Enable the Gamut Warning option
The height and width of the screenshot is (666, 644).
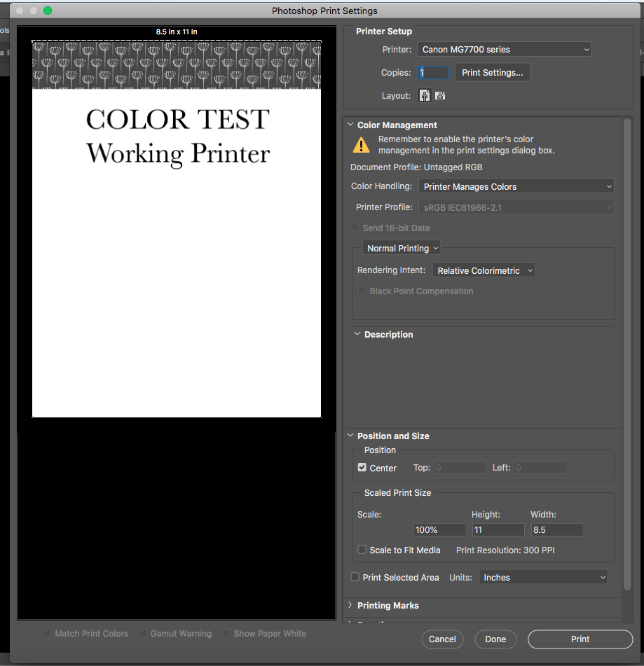142,634
